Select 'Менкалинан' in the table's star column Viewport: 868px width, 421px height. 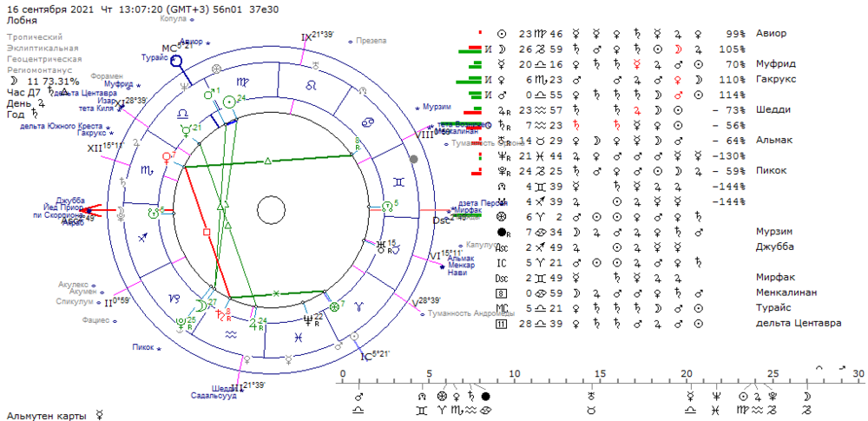tap(786, 293)
